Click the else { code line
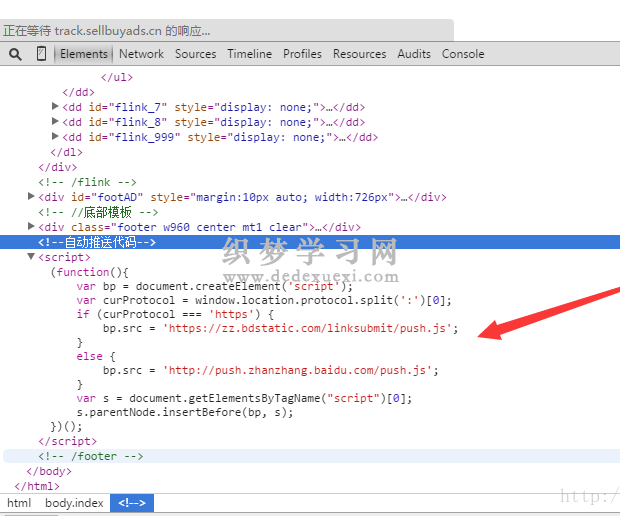620x516 pixels. tap(96, 356)
